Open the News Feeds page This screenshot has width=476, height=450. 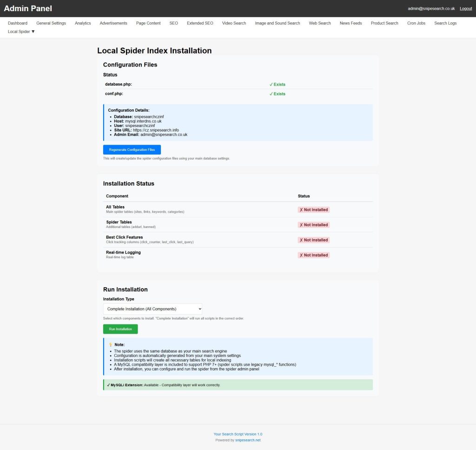point(350,23)
